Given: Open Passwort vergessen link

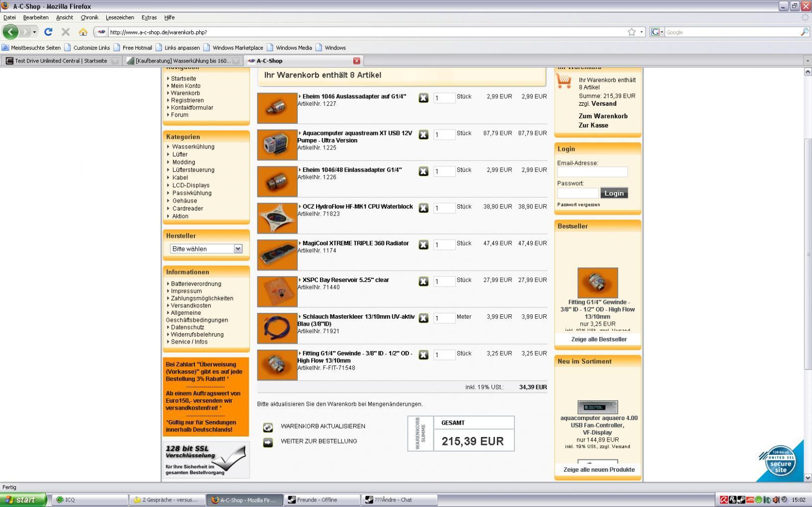Looking at the screenshot, I should coord(578,205).
